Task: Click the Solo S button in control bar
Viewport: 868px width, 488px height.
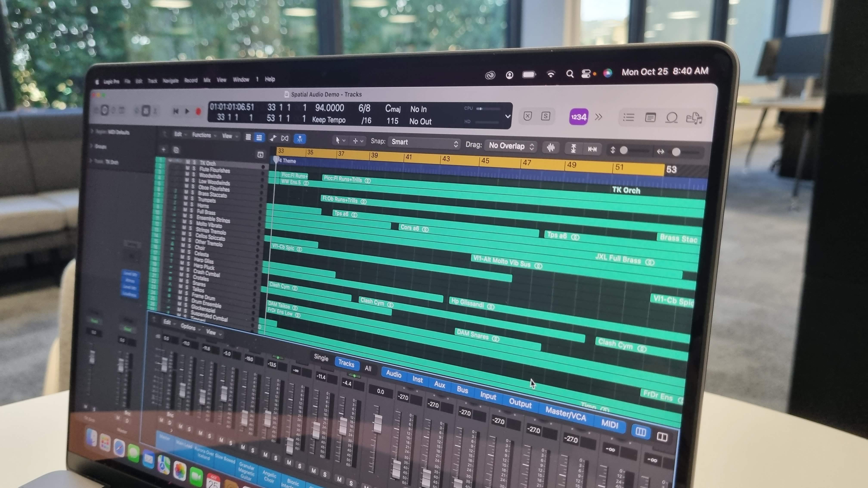Action: click(x=545, y=116)
